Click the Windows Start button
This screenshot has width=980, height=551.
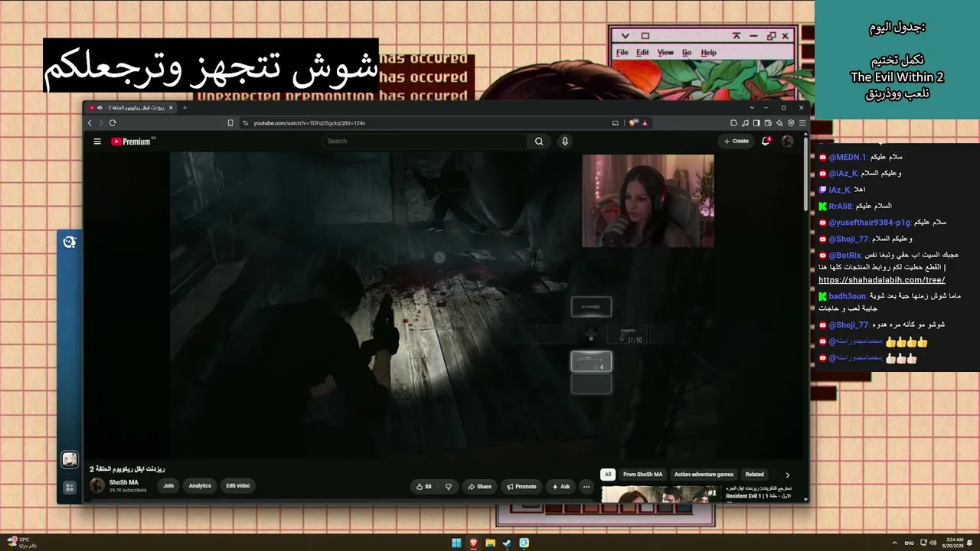click(456, 543)
